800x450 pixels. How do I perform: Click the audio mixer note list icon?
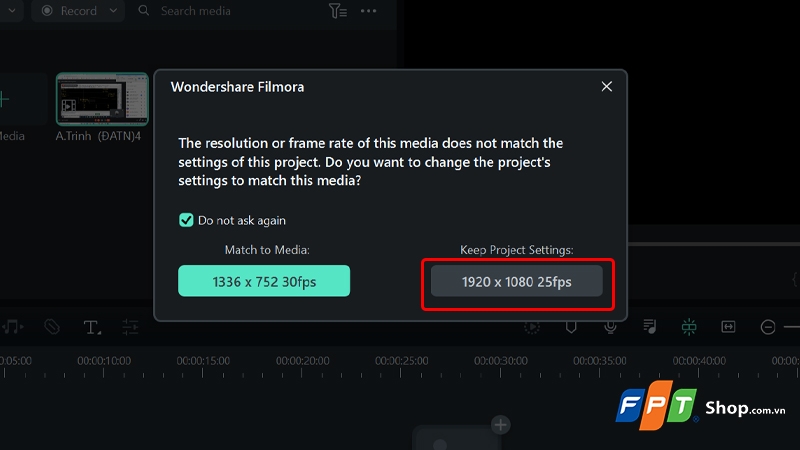649,327
